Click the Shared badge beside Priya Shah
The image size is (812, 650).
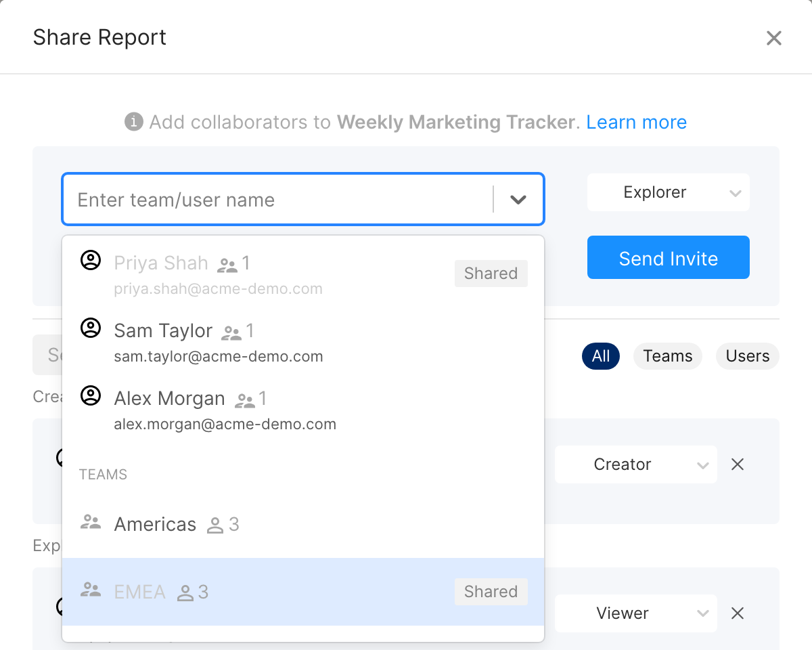click(491, 274)
